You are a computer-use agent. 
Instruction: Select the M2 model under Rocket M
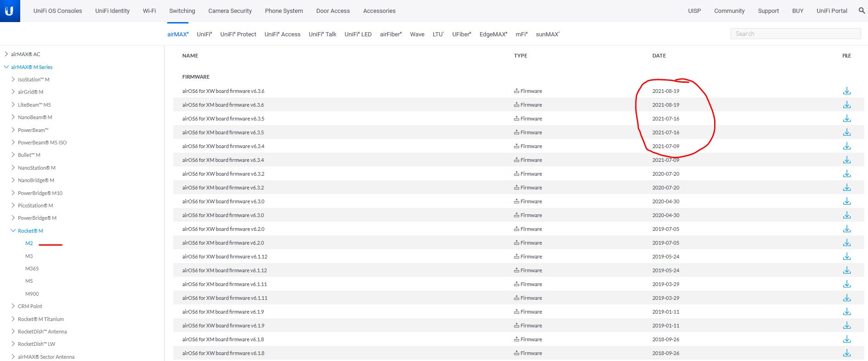click(x=29, y=243)
